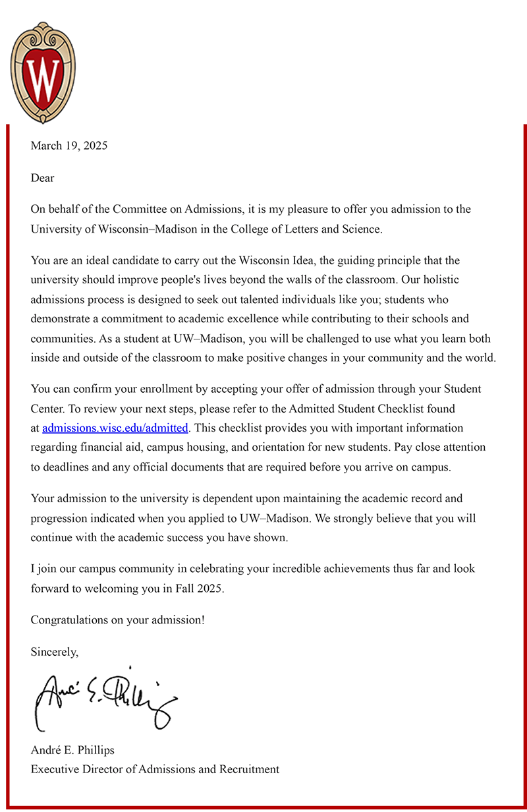The width and height of the screenshot is (527, 812).
Task: Click the date March 19, 2025
Action: [x=69, y=146]
